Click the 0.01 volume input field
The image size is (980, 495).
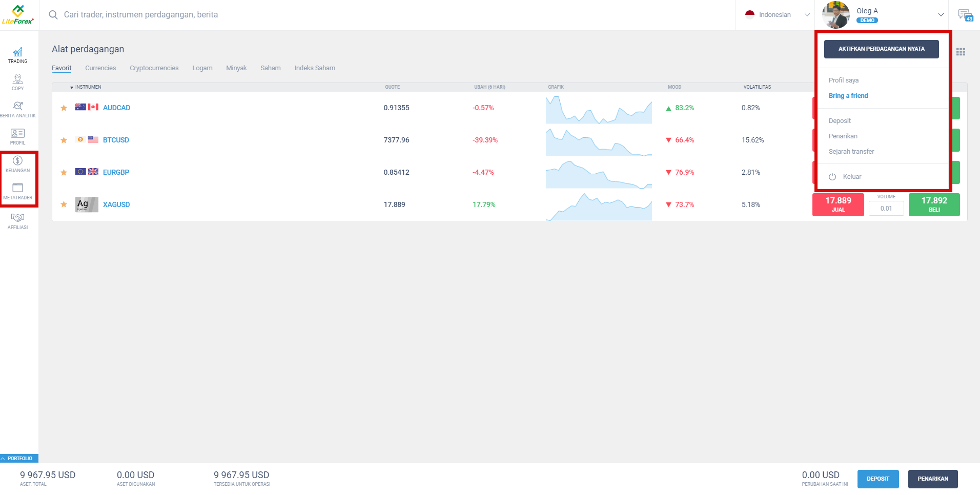(886, 208)
